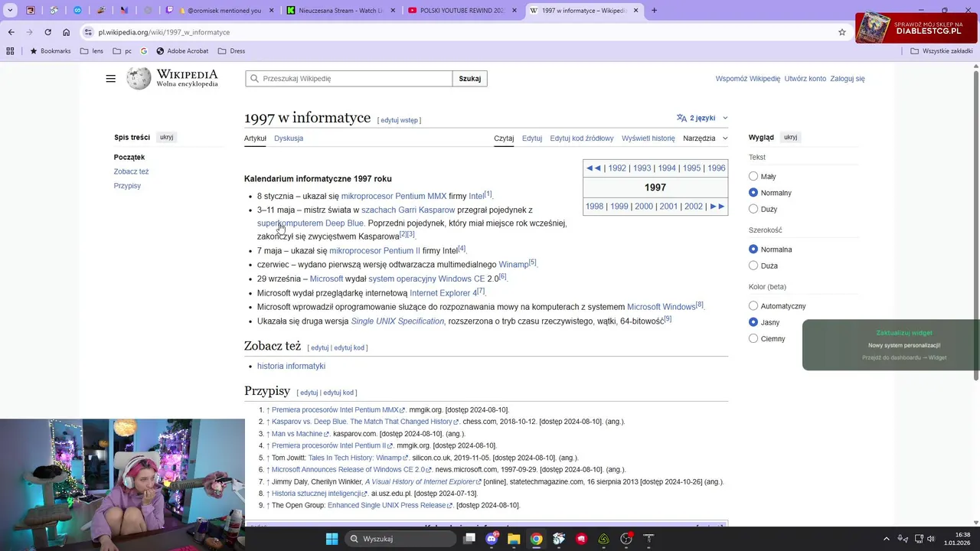Viewport: 980px width, 551px height.
Task: Switch to the Dyskusja tab
Action: click(x=289, y=139)
